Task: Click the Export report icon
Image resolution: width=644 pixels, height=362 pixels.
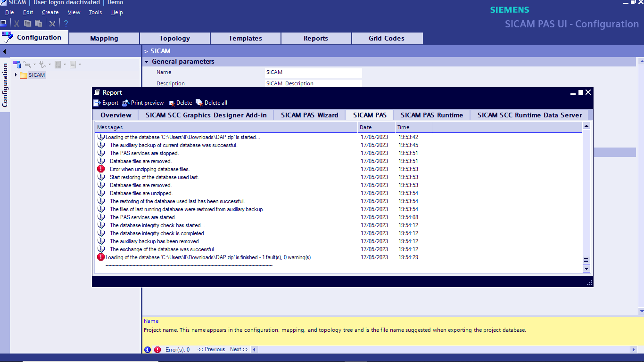Action: tap(97, 103)
